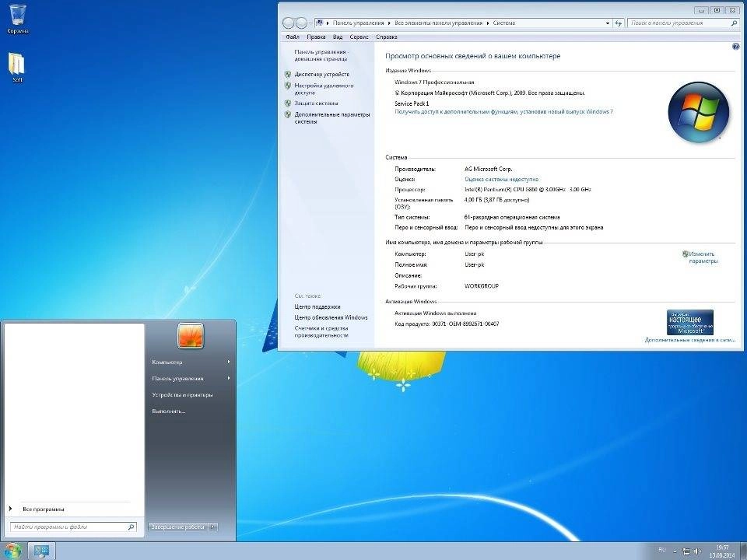This screenshot has height=560, width=747.
Task: Click Панель управления breadcrumb in address bar
Action: (358, 23)
